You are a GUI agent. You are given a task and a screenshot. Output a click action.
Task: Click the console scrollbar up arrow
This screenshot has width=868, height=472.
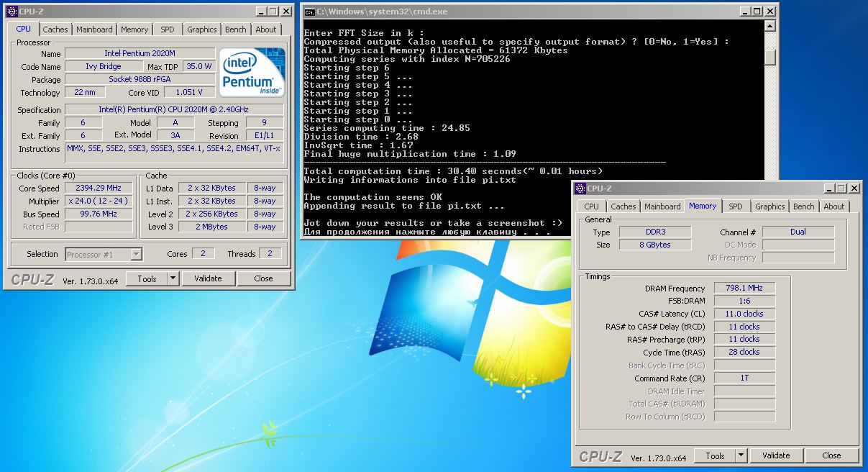pos(770,27)
